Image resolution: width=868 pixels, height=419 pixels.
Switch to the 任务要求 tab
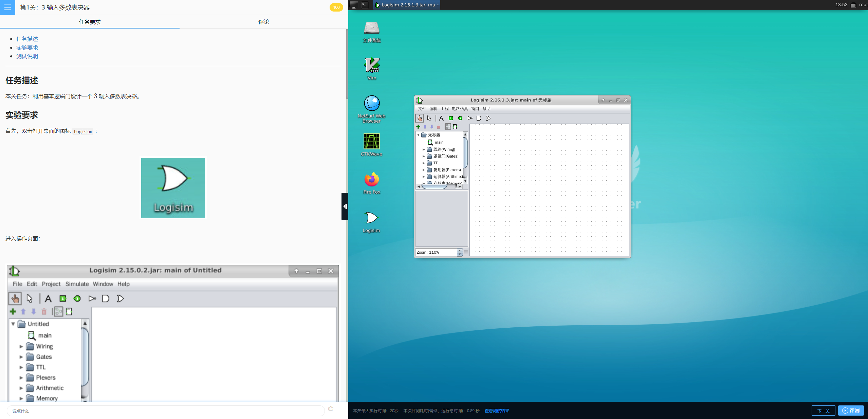(90, 22)
